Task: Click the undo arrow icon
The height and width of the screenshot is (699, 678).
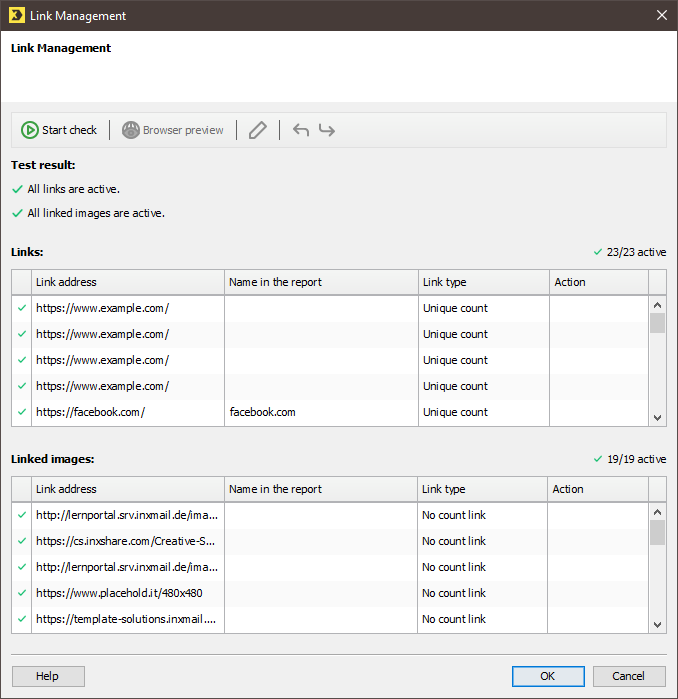Action: tap(301, 130)
